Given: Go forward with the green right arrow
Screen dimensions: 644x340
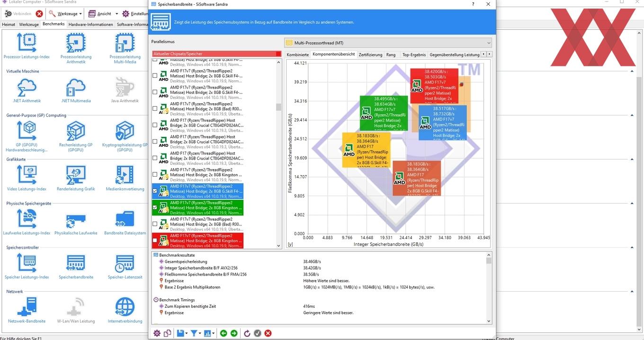Looking at the screenshot, I should pyautogui.click(x=234, y=333).
